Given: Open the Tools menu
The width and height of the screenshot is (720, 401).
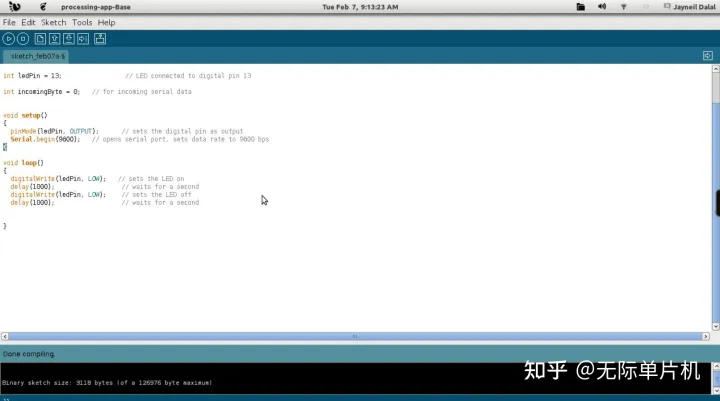Looking at the screenshot, I should point(82,23).
